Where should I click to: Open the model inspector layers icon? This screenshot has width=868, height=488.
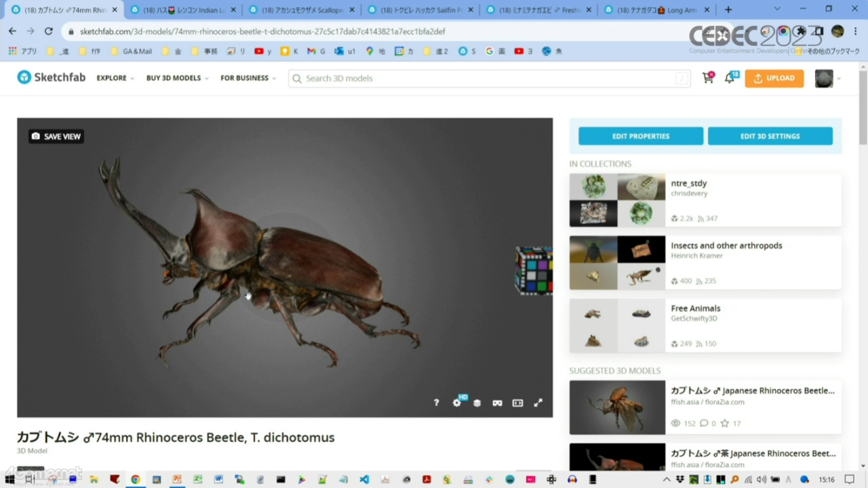[477, 403]
